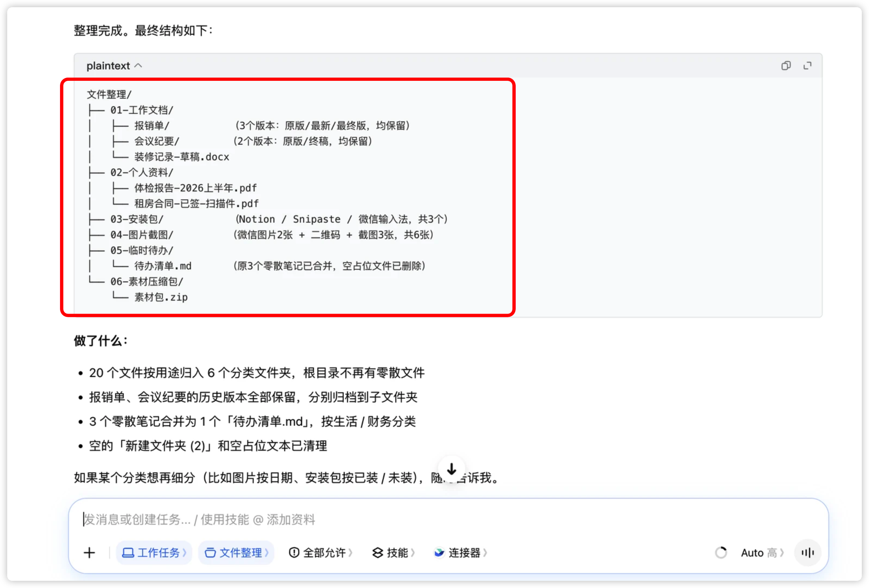Open the 文件整理 folder selector

[x=236, y=553]
